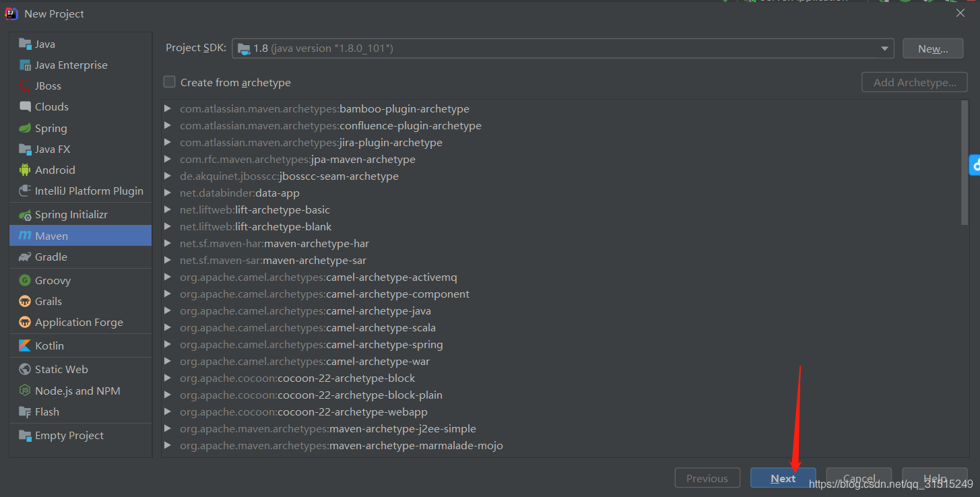The width and height of the screenshot is (980, 497).
Task: Select Spring Initializr project type label
Action: pos(71,215)
